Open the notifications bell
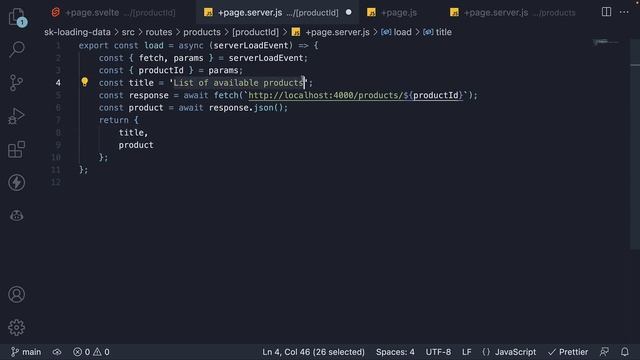Viewport: 640px width, 360px height. coord(625,352)
